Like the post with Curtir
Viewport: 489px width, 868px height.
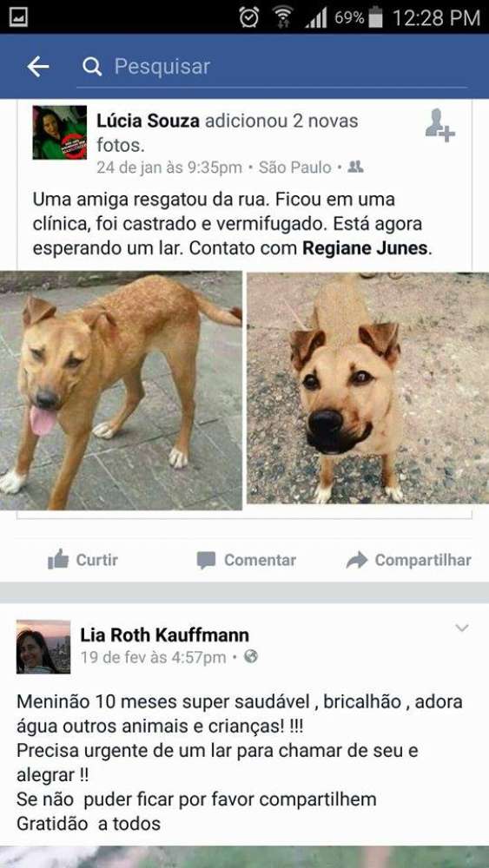point(83,560)
